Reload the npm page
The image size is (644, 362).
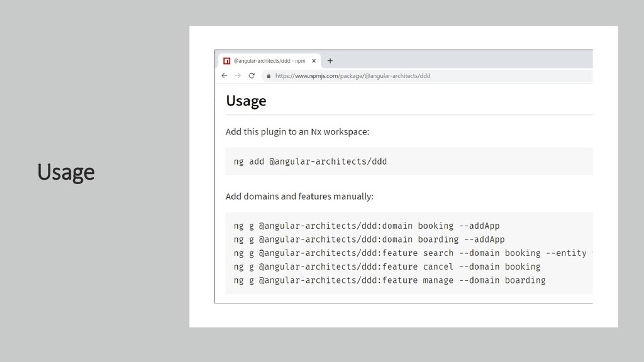(x=252, y=75)
